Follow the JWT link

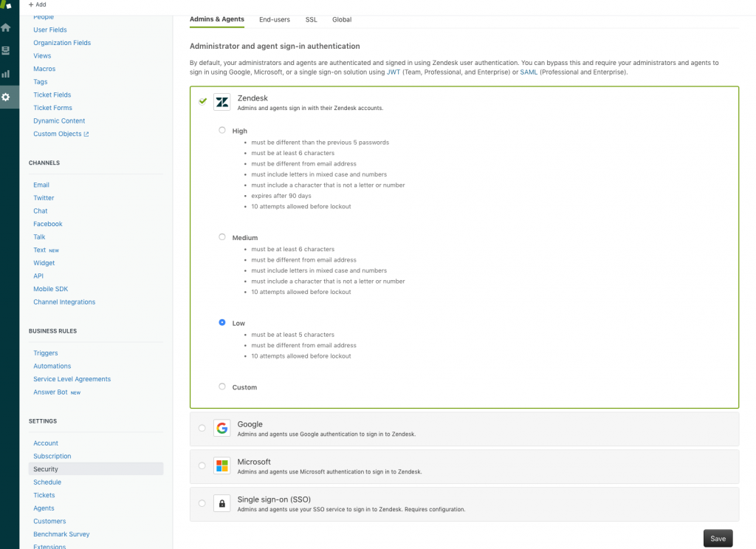[x=394, y=72]
